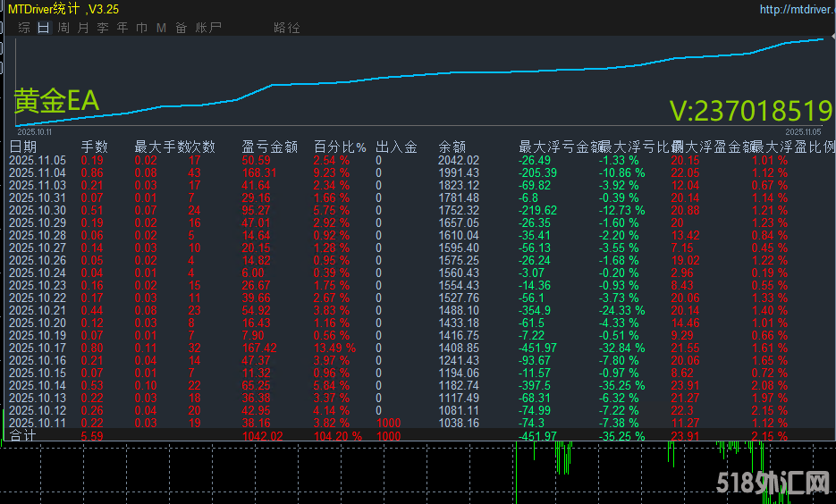Screen dimensions: 836x504
Task: Open the http://mtdriver.c link
Action: click(x=795, y=10)
